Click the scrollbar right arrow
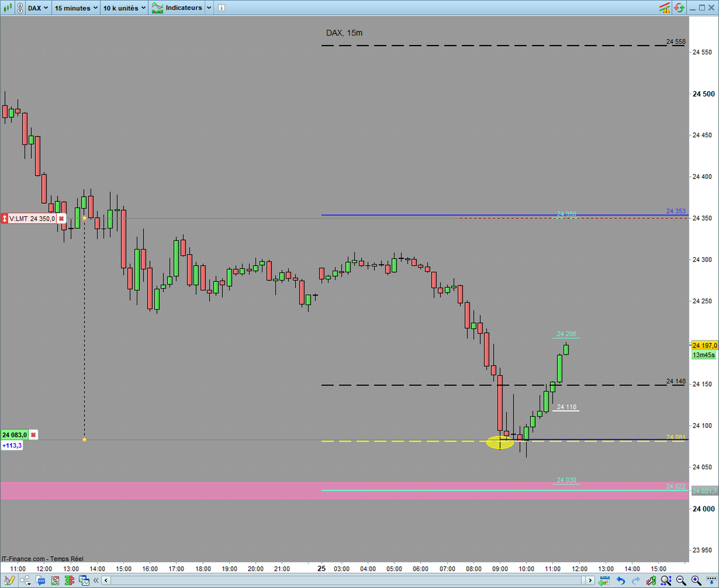The height and width of the screenshot is (588, 719). [x=591, y=580]
